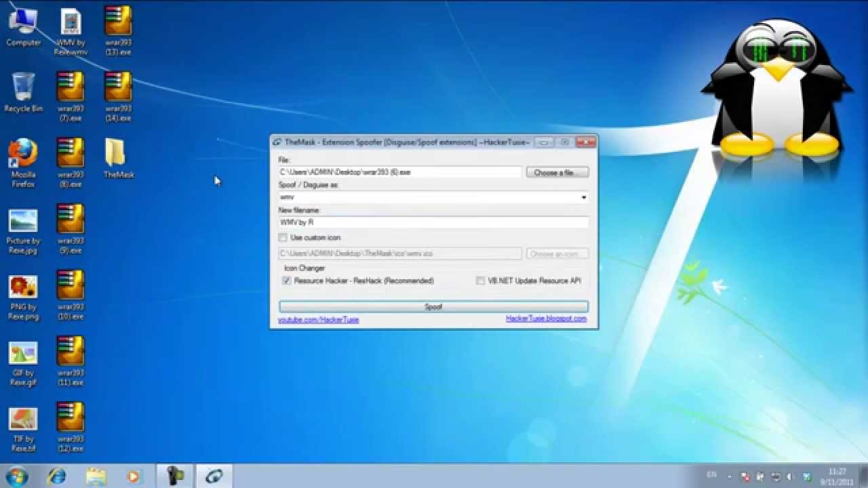Open the volume speaker tray icon
This screenshot has height=488, width=868.
[x=791, y=476]
